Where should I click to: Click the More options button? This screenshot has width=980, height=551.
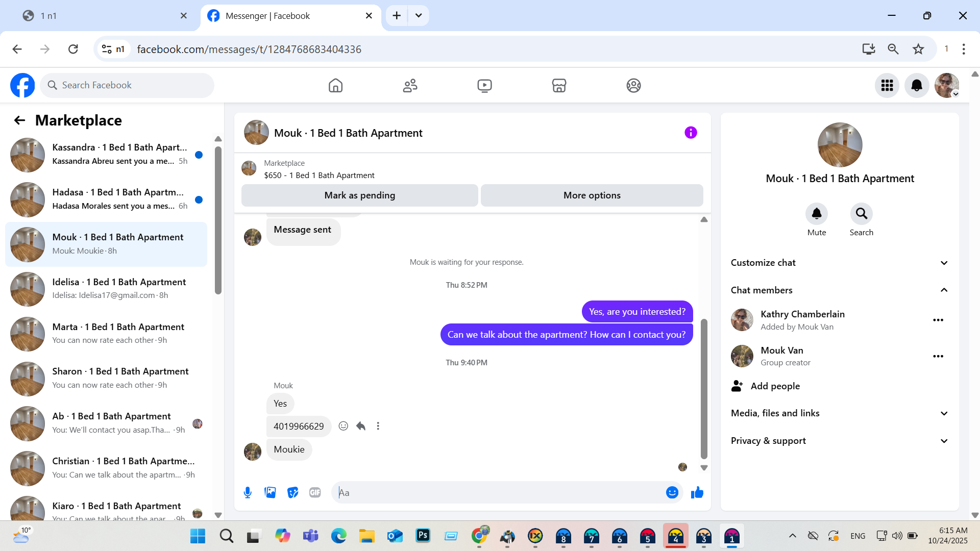click(x=592, y=195)
